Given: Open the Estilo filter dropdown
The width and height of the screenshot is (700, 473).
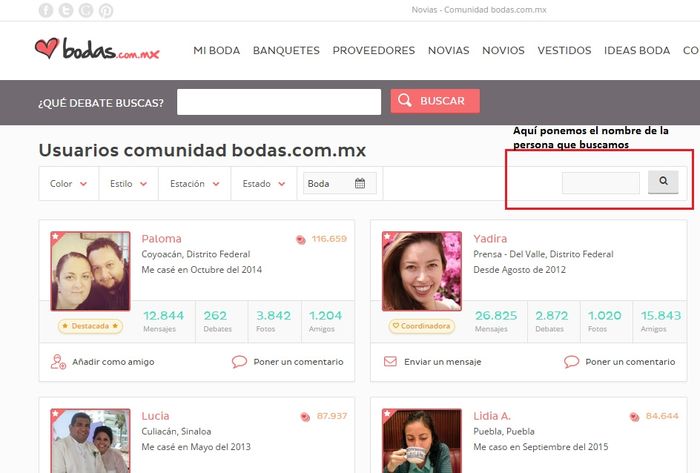Looking at the screenshot, I should pyautogui.click(x=129, y=184).
